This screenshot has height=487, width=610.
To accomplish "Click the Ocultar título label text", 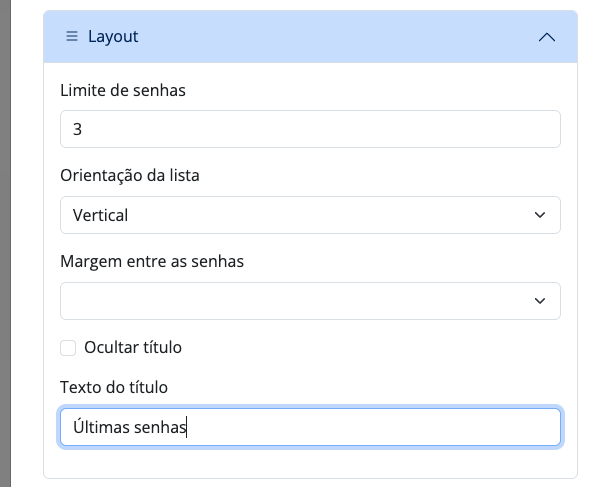I will 133,348.
